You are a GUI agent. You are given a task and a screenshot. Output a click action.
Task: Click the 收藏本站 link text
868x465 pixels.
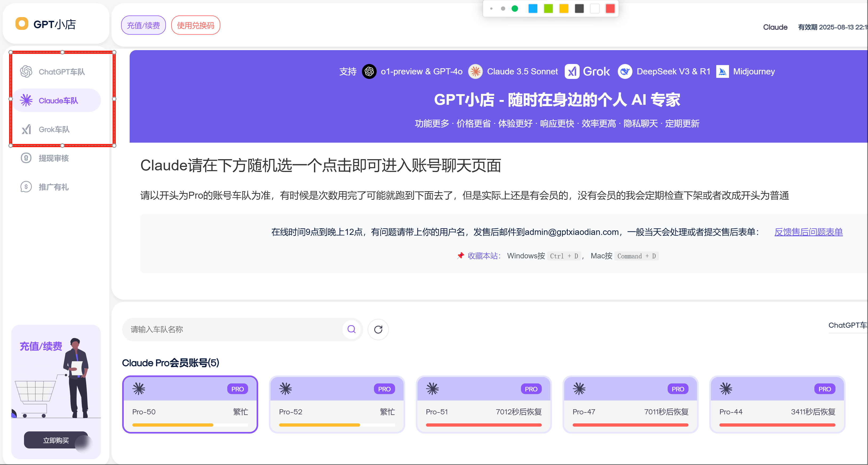point(484,256)
